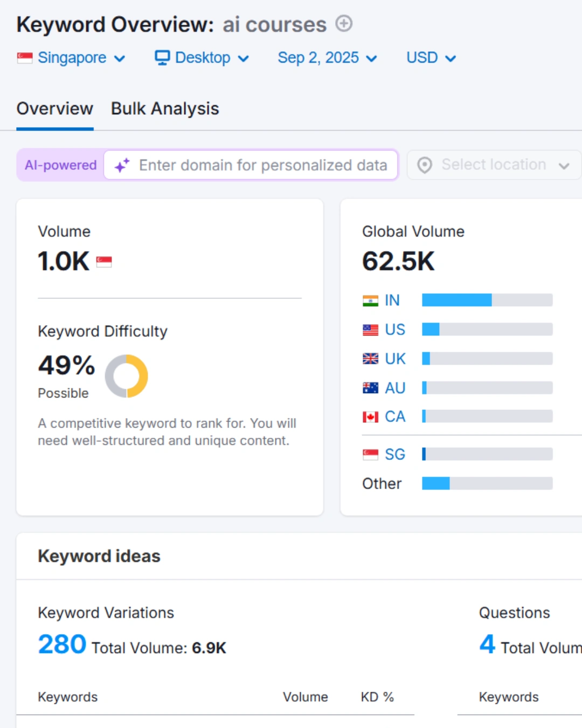Click the India flag icon

point(370,300)
